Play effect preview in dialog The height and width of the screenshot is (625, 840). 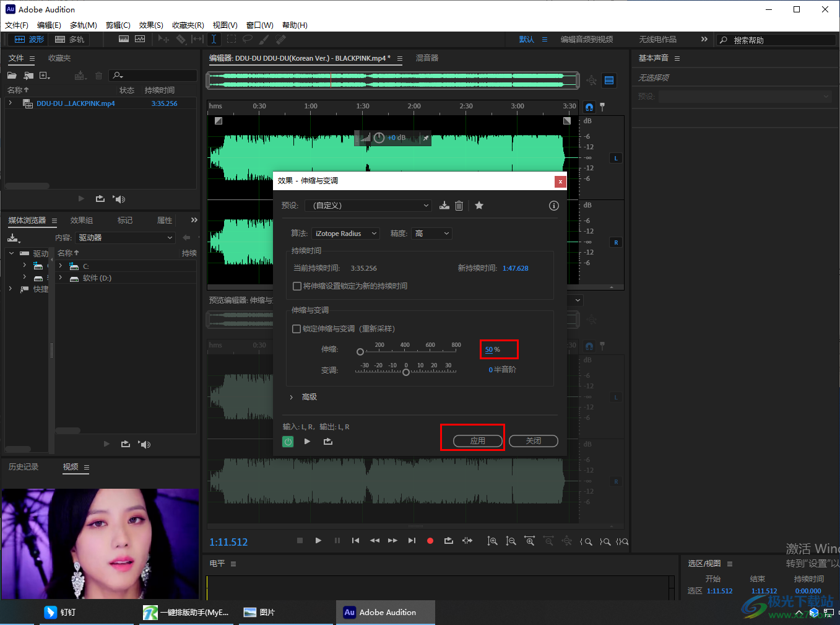coord(307,442)
